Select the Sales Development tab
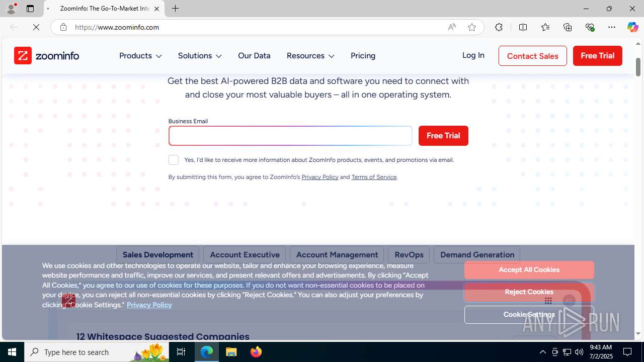Image resolution: width=644 pixels, height=362 pixels. point(158,255)
